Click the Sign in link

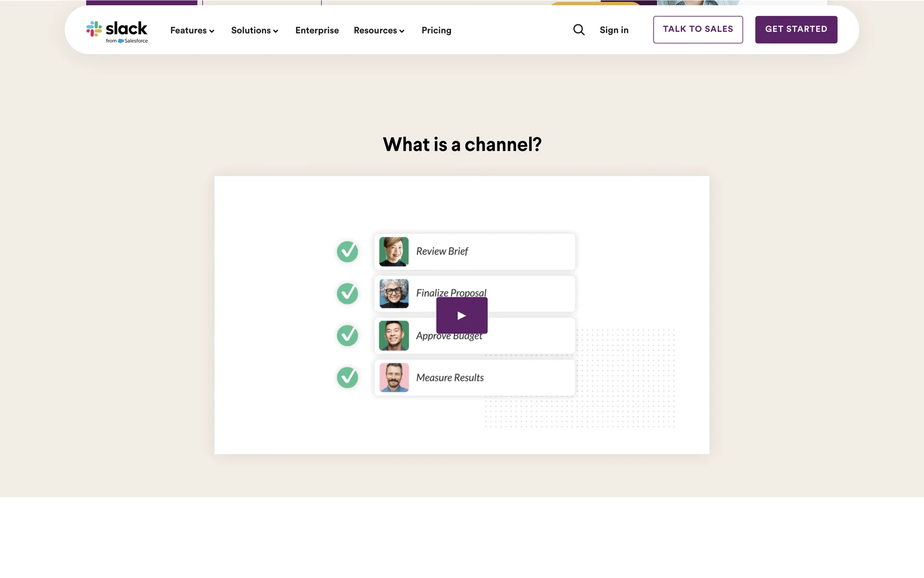(x=614, y=30)
